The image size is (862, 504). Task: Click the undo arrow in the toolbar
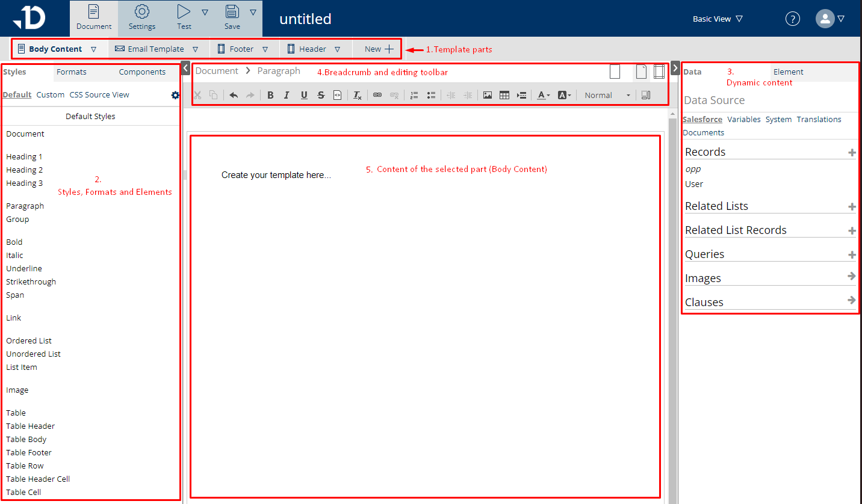(x=234, y=95)
